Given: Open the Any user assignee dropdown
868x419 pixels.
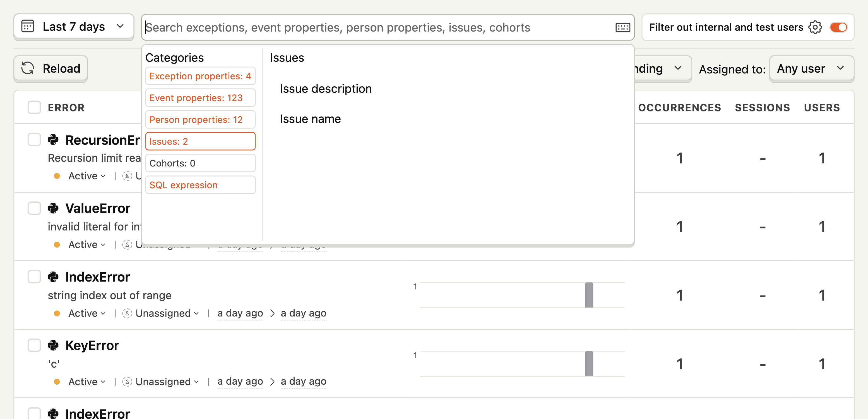Looking at the screenshot, I should (x=811, y=69).
